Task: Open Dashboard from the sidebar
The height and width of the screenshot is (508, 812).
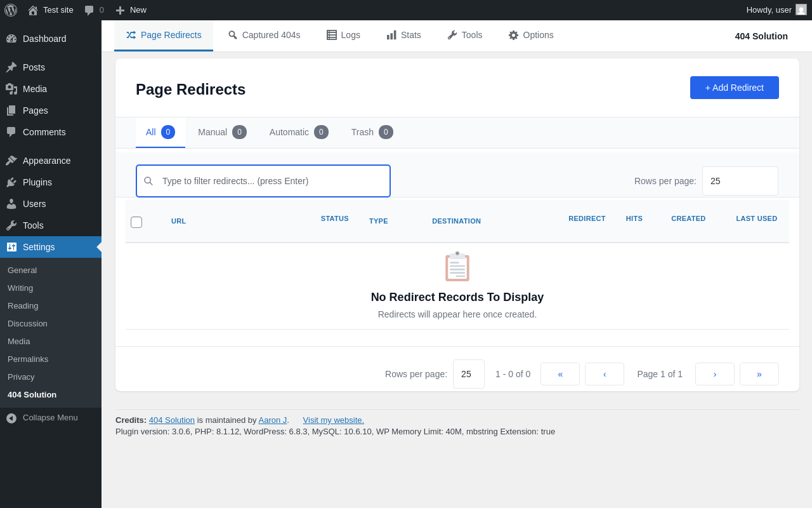Action: click(x=44, y=39)
